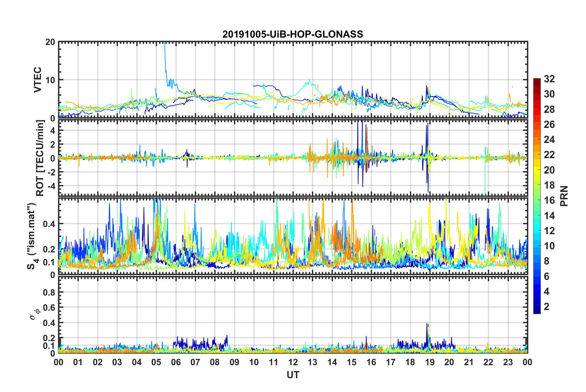
Task: Click UT axis tick label 03
Action: (x=117, y=362)
